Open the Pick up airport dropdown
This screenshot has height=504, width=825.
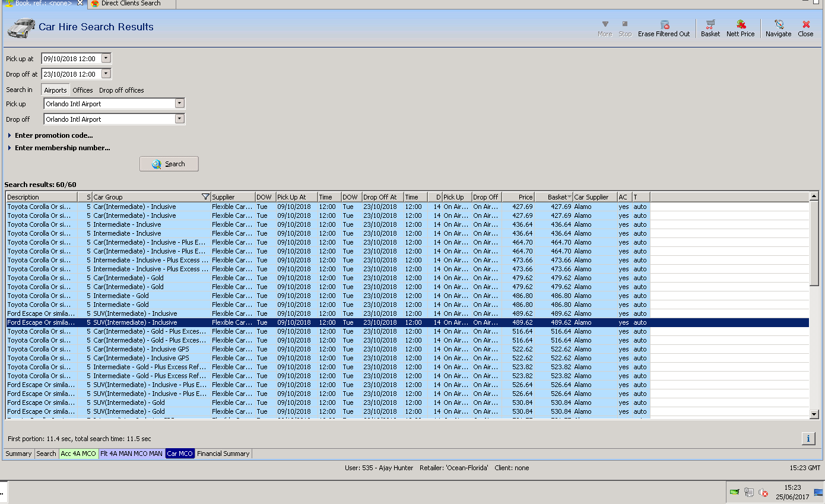(x=180, y=103)
